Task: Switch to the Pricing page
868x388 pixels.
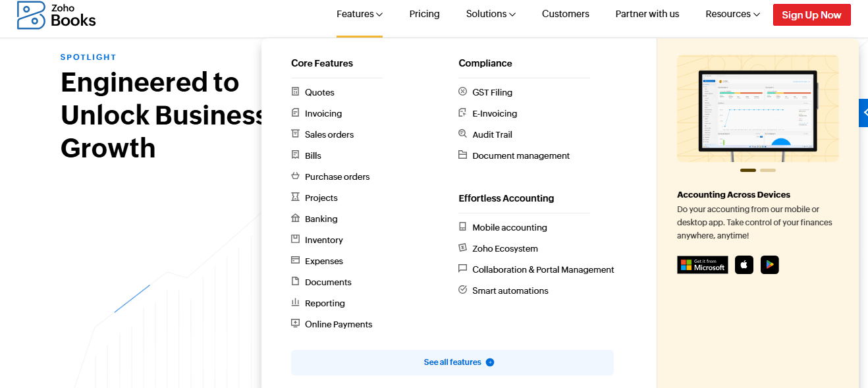Action: 424,13
